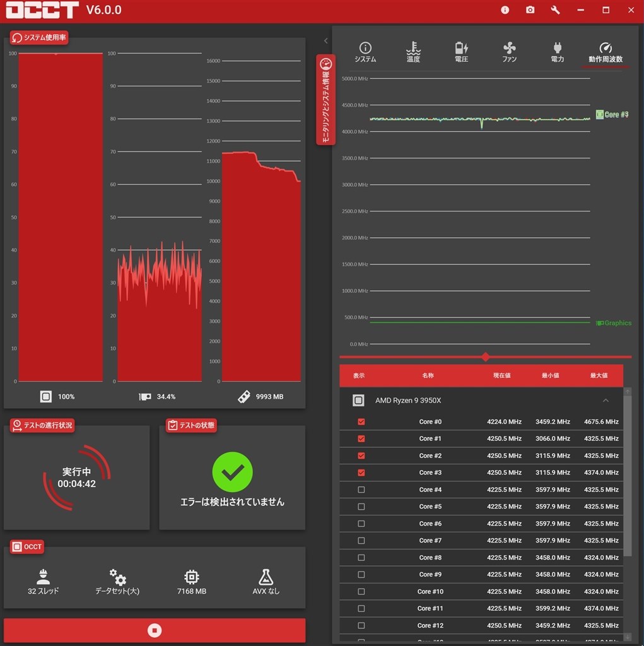644x646 pixels.
Task: Click the scroll up arrow of the core table
Action: [x=627, y=391]
